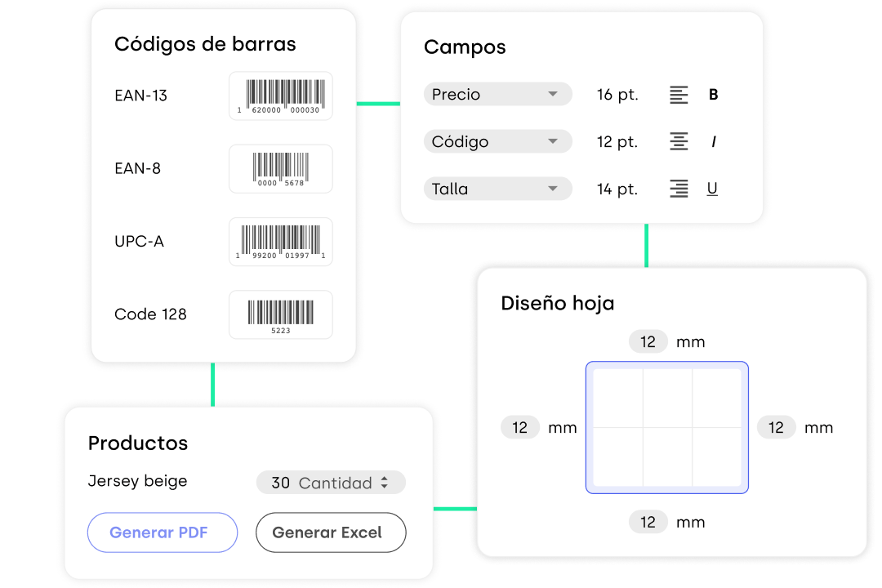Click the left-align icon in Precio row
This screenshot has height=588, width=882.
coord(679,95)
